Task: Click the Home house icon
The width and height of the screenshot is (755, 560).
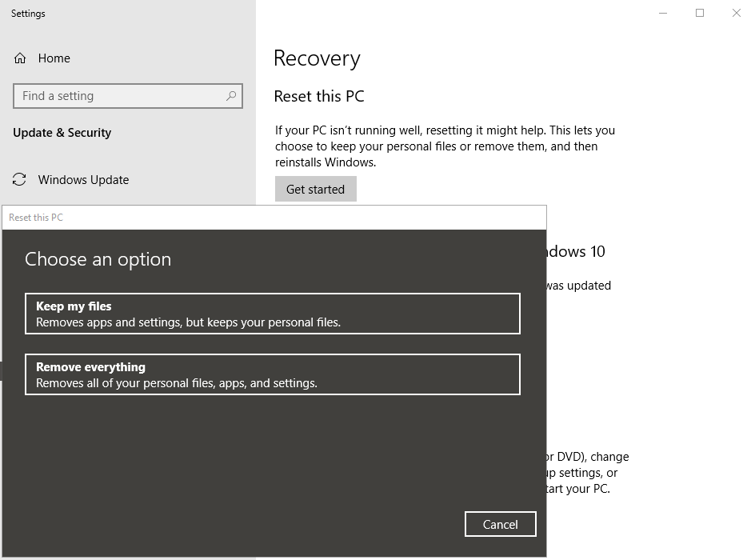Action: click(20, 58)
